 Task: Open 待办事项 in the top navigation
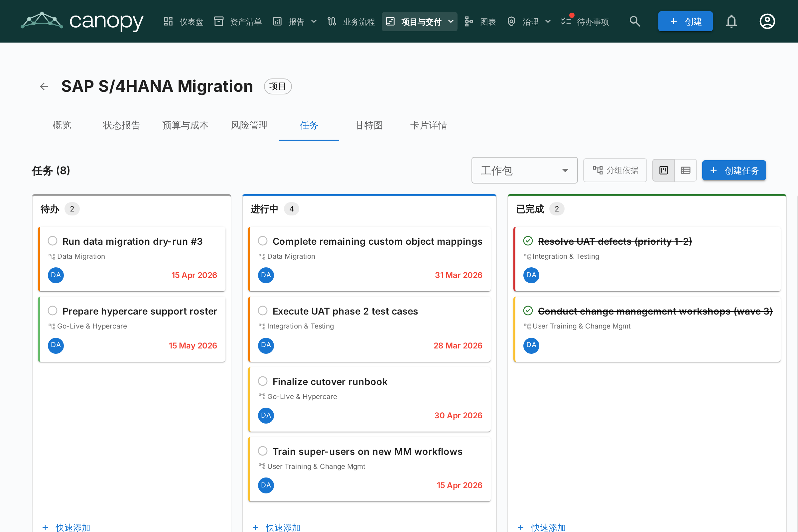tap(585, 21)
